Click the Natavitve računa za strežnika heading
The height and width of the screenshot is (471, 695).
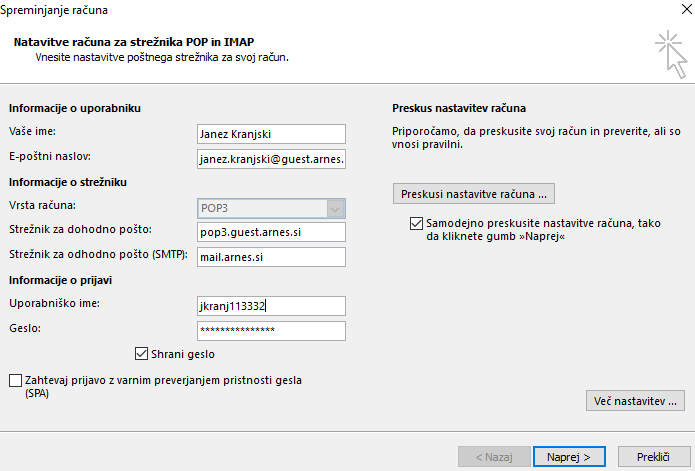point(134,42)
